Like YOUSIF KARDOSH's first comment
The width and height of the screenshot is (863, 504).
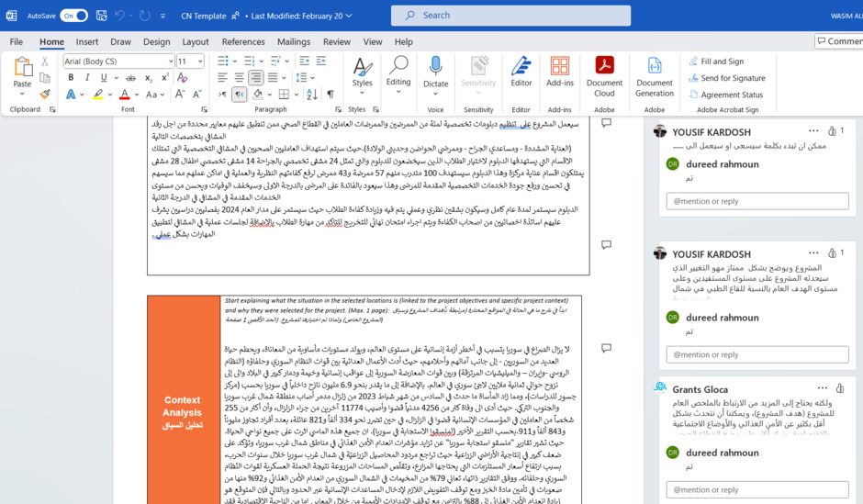832,131
